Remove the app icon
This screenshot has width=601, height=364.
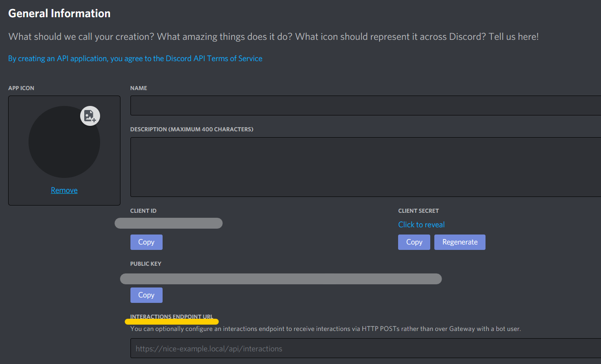tap(64, 190)
